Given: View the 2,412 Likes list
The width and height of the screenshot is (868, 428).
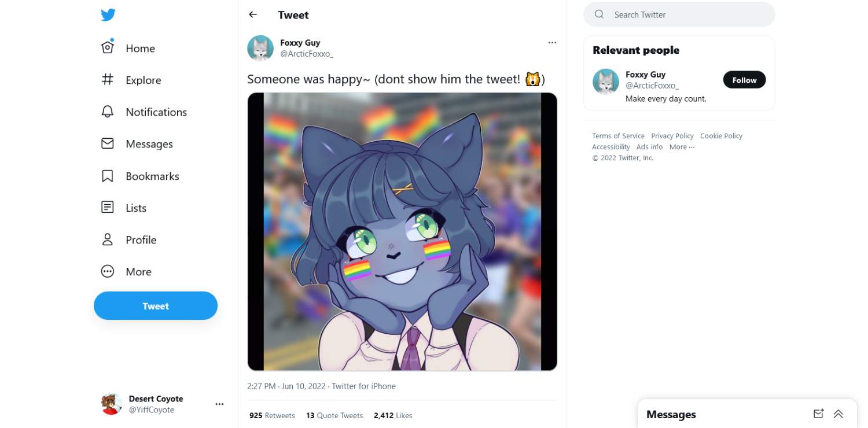Looking at the screenshot, I should point(393,415).
